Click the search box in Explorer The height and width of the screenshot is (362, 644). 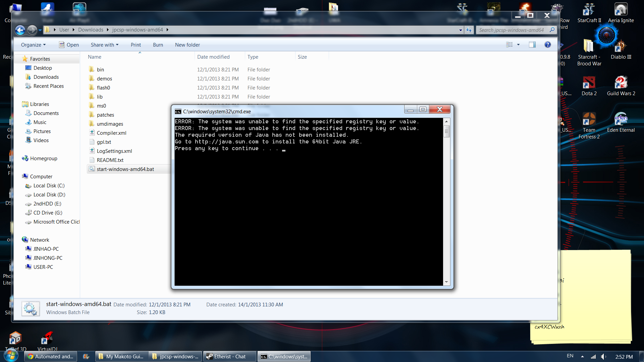pyautogui.click(x=511, y=30)
